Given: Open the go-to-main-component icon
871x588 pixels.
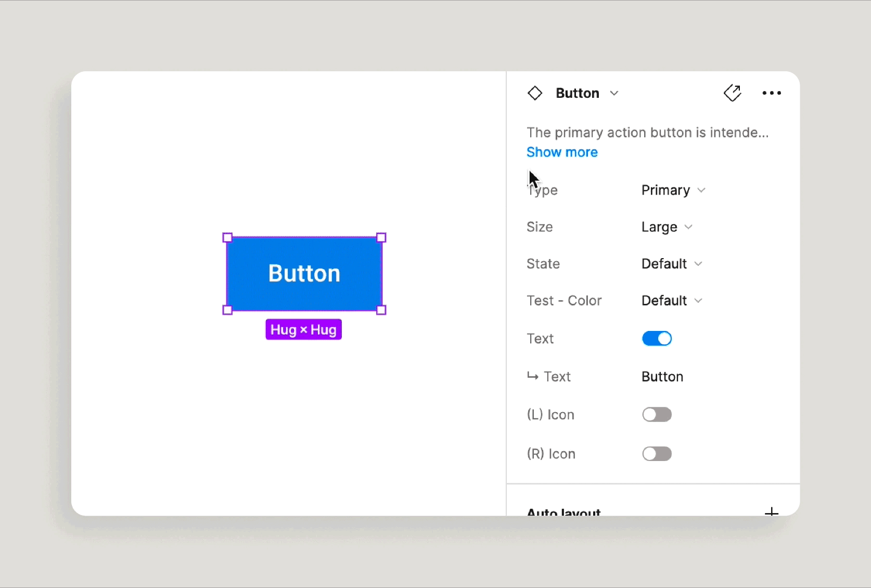Looking at the screenshot, I should point(732,93).
